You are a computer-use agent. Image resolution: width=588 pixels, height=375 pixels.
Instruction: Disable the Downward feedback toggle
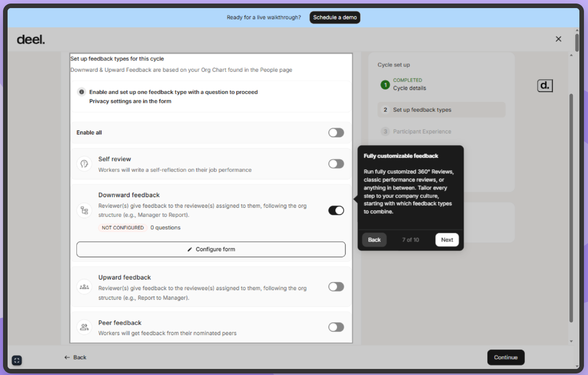coord(335,210)
